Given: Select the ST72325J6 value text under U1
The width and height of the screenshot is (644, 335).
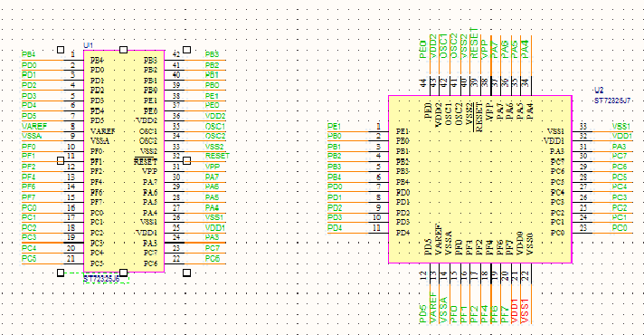Looking at the screenshot, I should (x=101, y=279).
